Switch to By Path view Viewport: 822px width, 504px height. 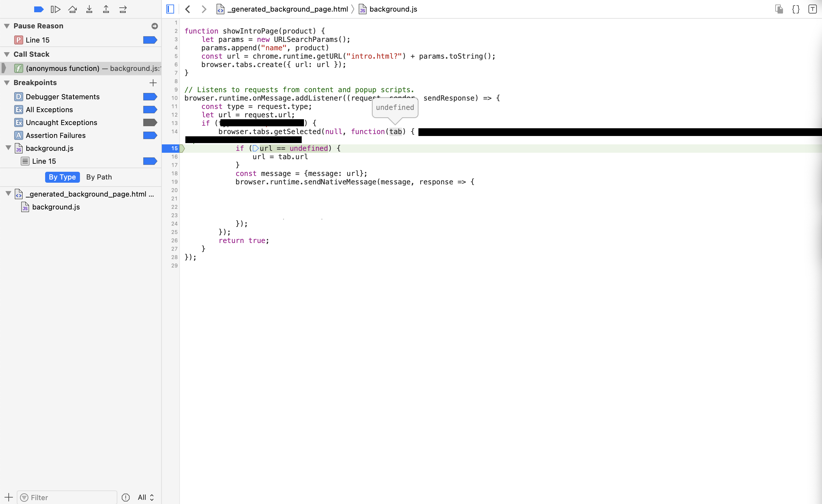coord(99,177)
